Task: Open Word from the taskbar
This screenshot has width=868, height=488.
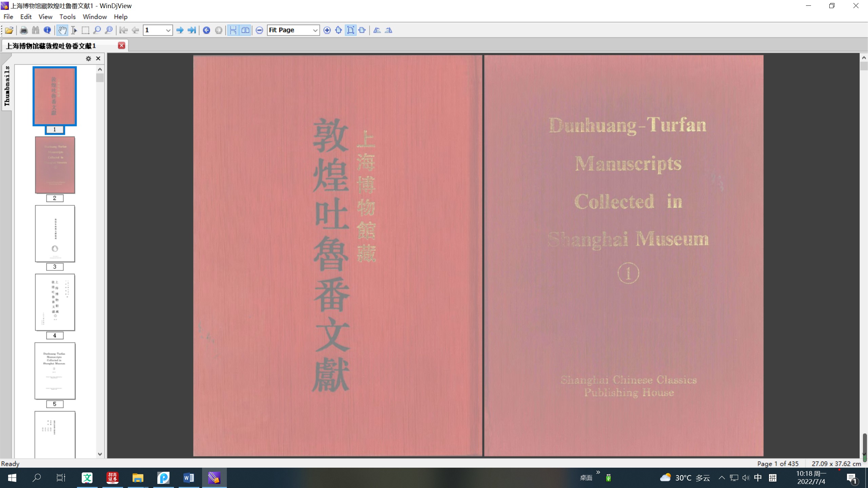Action: pos(189,478)
